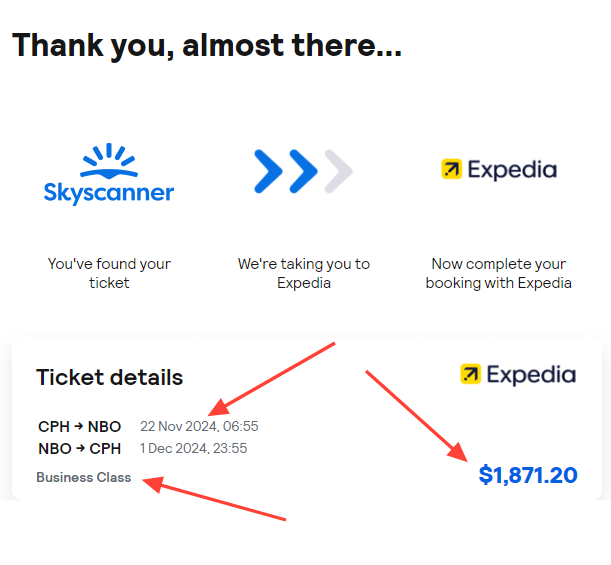Click the grey chevron arrow
This screenshot has height=565, width=611.
[x=339, y=171]
